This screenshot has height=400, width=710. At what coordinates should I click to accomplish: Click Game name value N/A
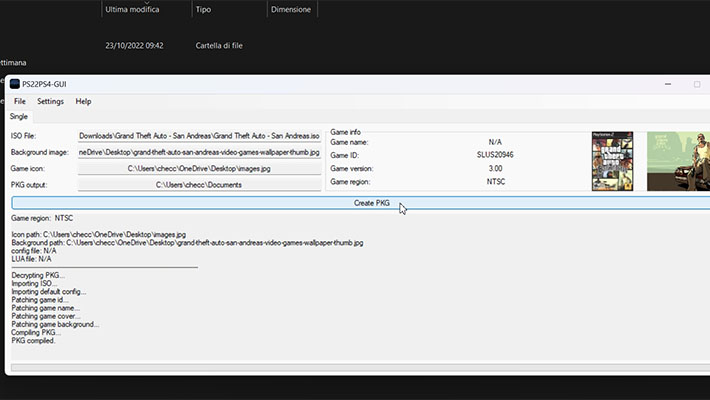[x=495, y=142]
